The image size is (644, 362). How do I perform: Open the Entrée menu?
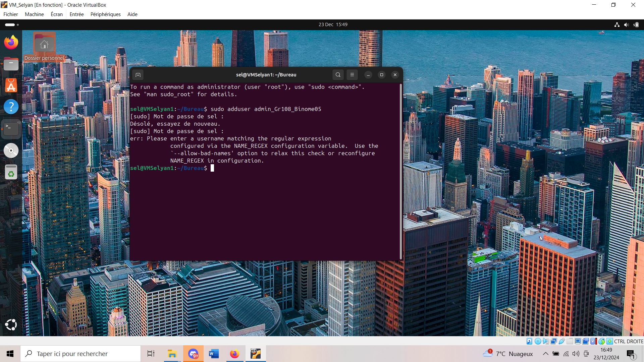76,14
